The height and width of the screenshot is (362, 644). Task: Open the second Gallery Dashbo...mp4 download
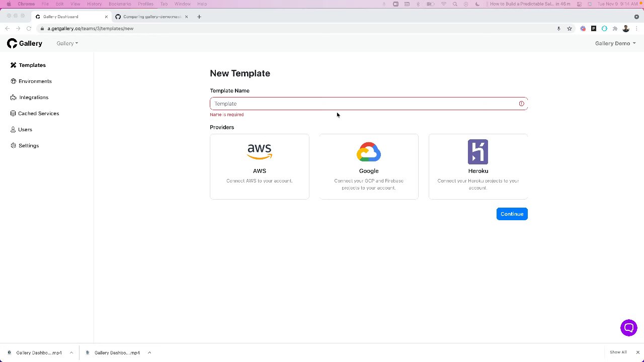[112, 352]
